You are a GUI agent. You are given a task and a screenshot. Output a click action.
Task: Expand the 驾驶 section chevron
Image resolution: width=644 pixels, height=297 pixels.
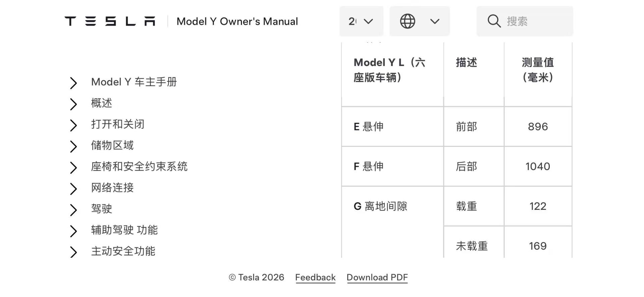pyautogui.click(x=73, y=210)
